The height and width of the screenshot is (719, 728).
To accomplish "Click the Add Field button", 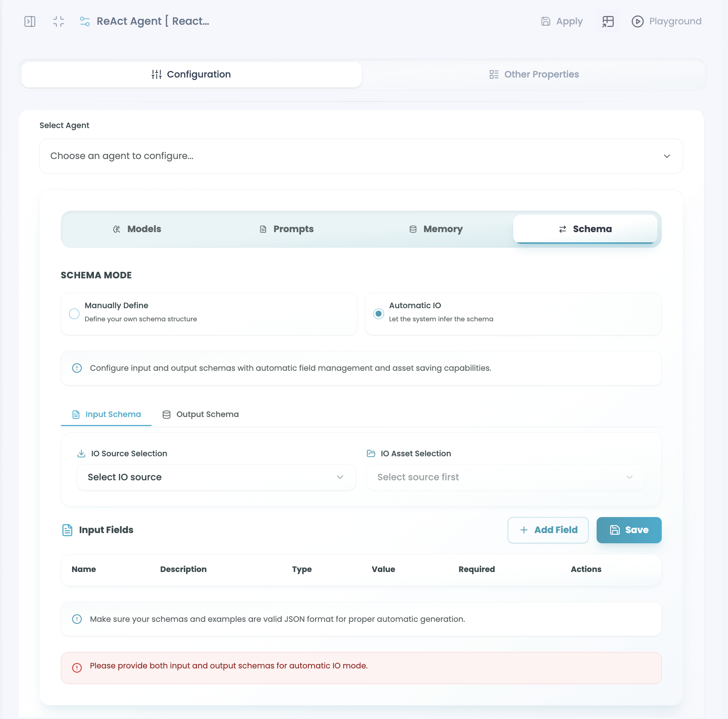I will click(x=547, y=530).
